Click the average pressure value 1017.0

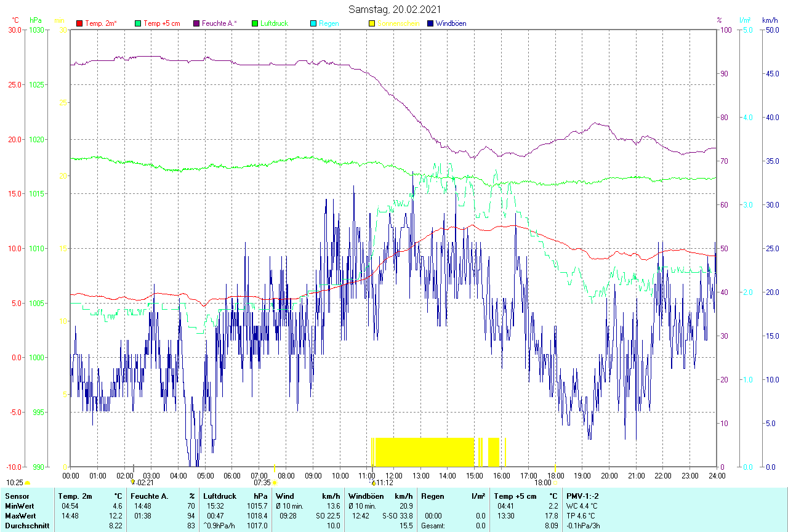coord(257,526)
